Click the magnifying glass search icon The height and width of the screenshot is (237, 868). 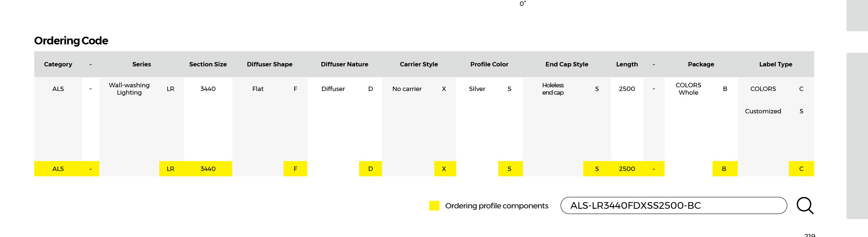point(804,205)
